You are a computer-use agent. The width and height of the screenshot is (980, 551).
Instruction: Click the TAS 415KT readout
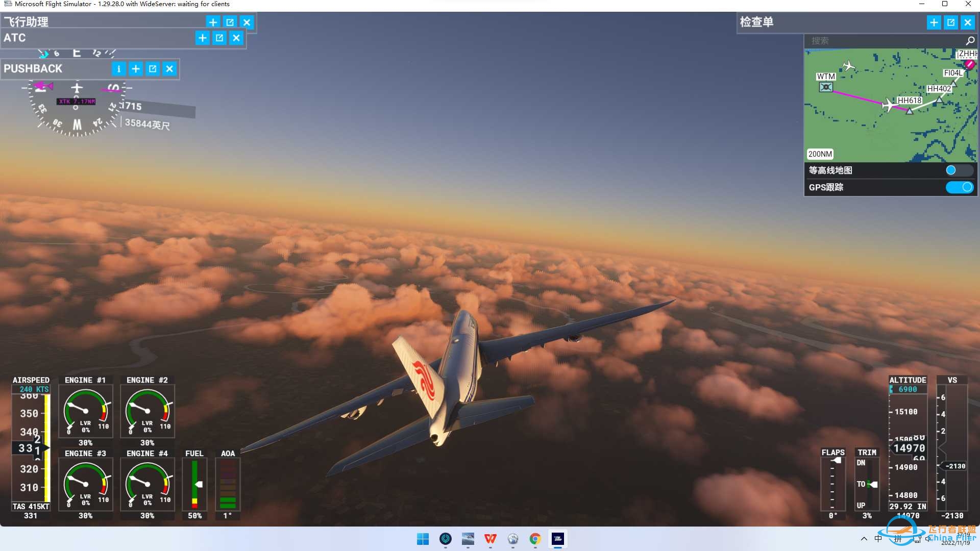click(31, 507)
